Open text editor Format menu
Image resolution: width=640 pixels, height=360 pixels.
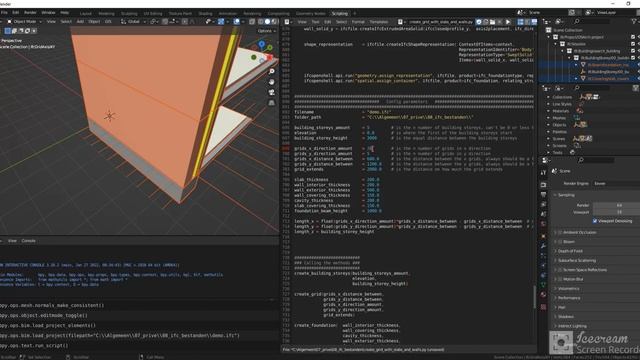coord(358,22)
